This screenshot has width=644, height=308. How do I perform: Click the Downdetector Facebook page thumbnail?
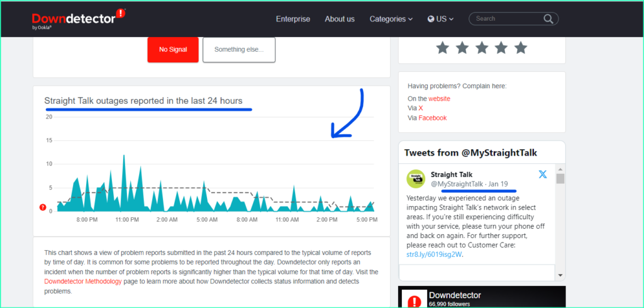[414, 299]
